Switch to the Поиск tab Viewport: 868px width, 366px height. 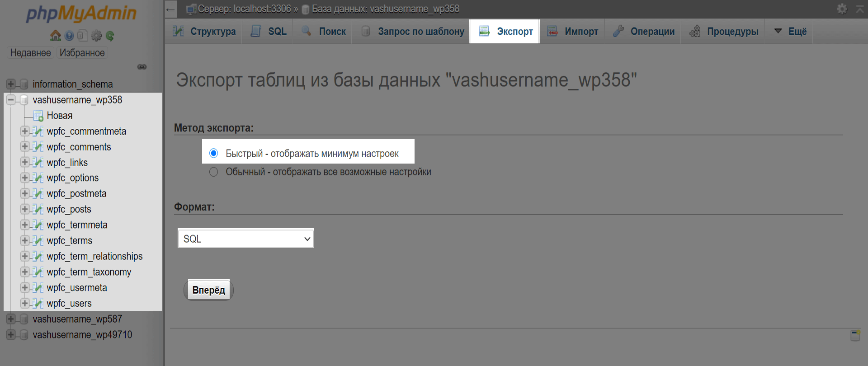point(323,31)
